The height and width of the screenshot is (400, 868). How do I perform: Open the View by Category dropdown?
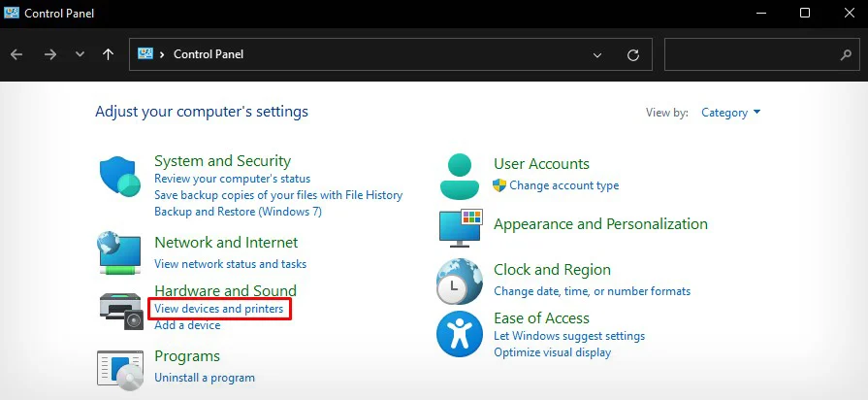point(730,113)
